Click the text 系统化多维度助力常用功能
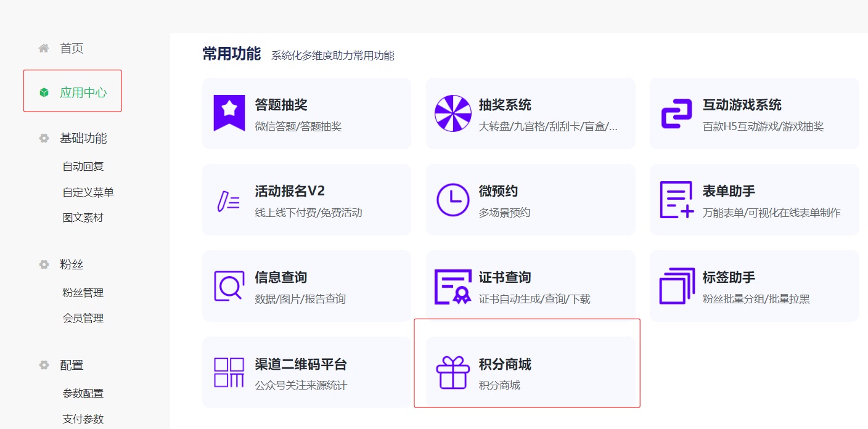The image size is (868, 429). [x=333, y=55]
